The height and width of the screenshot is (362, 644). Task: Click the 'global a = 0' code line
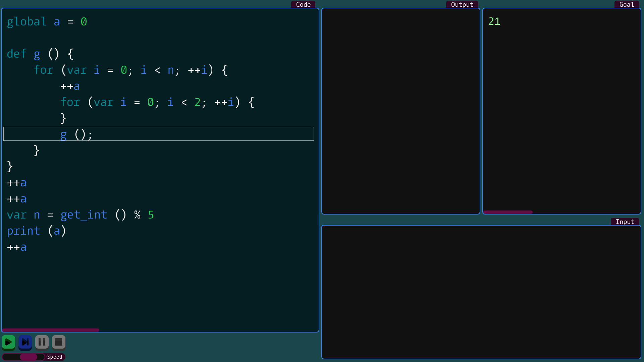(x=47, y=22)
